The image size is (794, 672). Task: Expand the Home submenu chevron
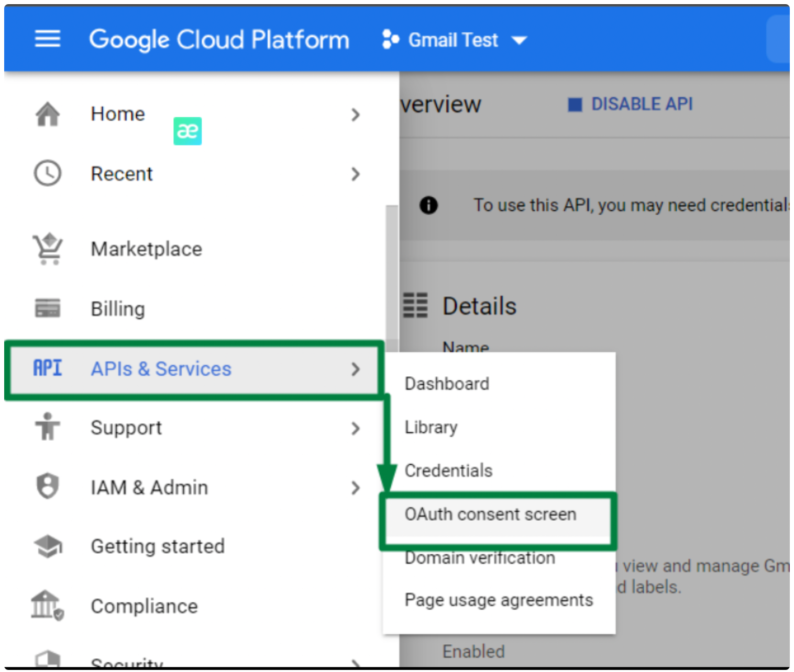click(x=356, y=115)
